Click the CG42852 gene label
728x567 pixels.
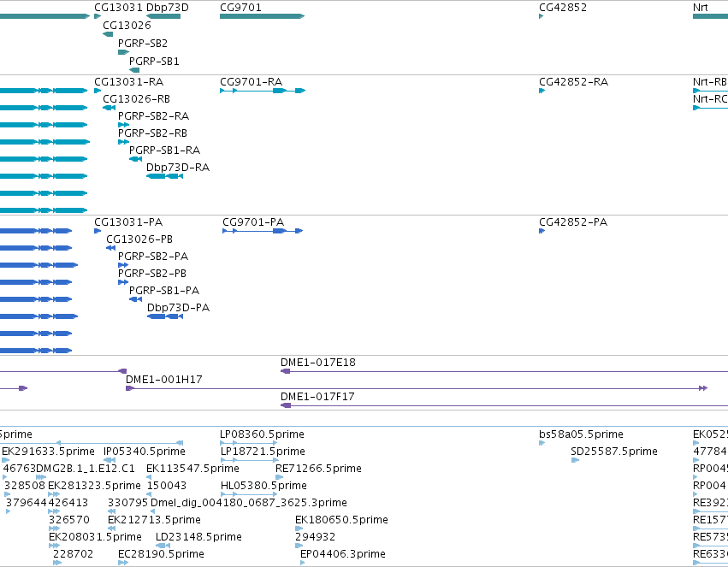point(563,8)
